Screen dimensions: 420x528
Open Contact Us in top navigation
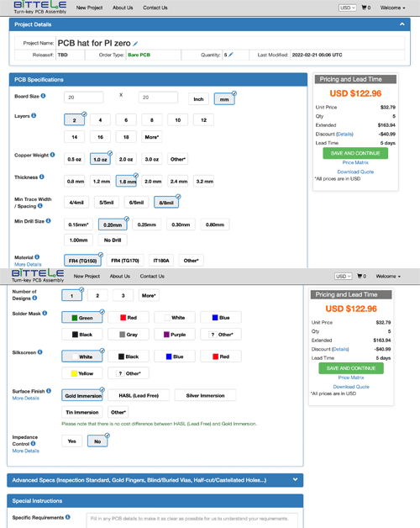(155, 8)
